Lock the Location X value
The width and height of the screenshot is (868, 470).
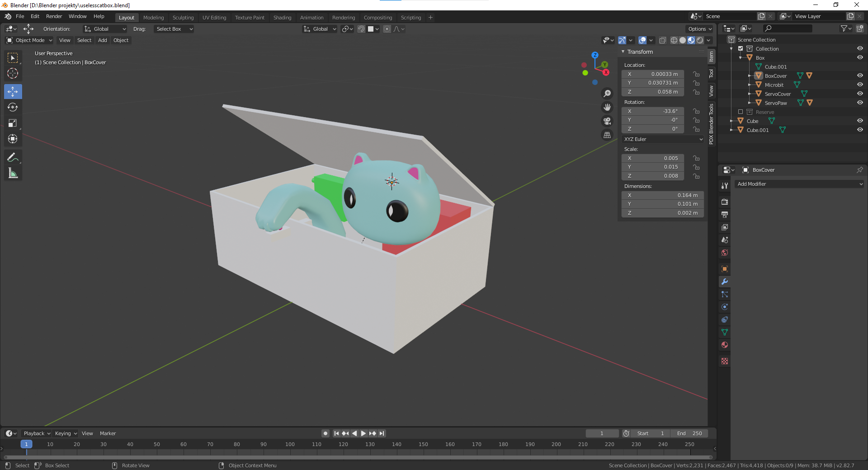pos(696,74)
